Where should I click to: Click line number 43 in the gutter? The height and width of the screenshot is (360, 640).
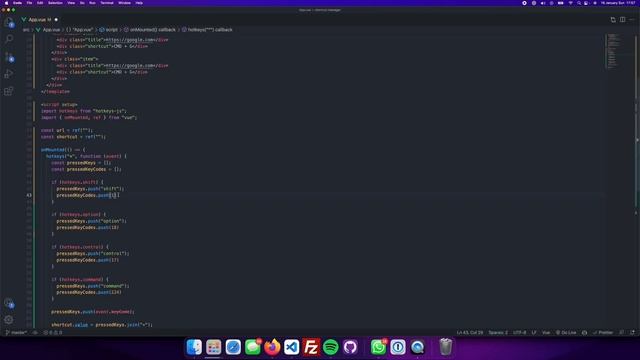coord(29,195)
